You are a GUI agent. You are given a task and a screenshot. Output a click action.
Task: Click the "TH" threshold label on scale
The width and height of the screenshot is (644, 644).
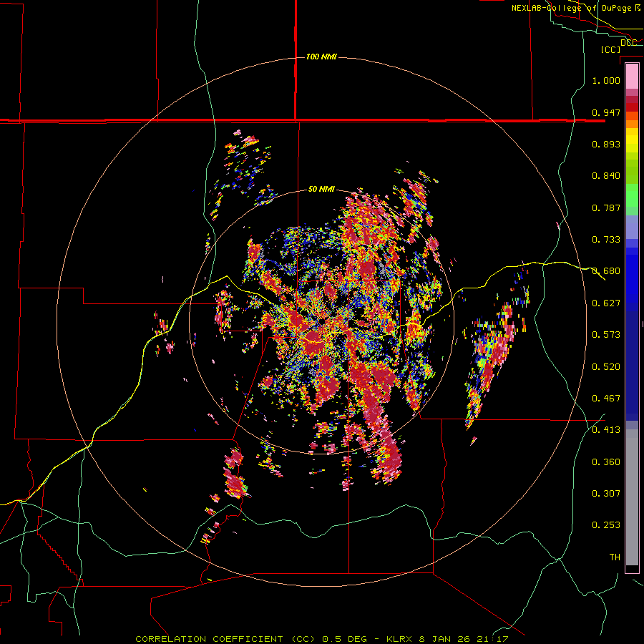click(x=615, y=557)
